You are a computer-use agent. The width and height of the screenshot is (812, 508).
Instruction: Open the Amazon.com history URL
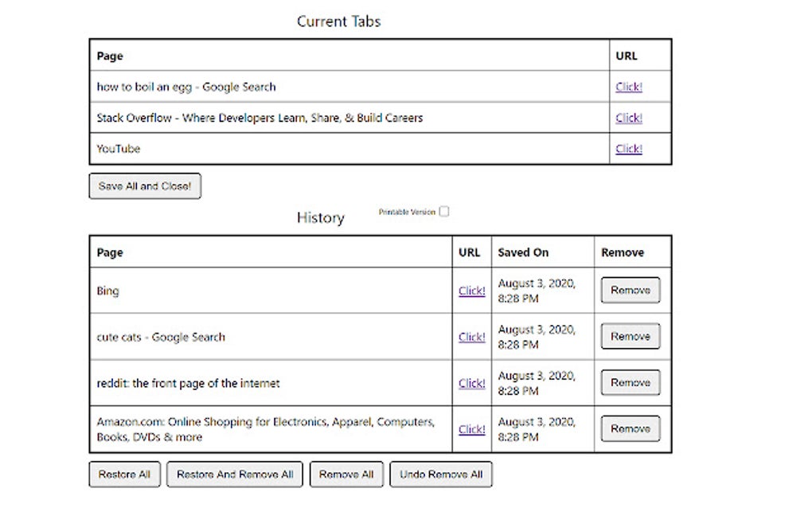(471, 429)
